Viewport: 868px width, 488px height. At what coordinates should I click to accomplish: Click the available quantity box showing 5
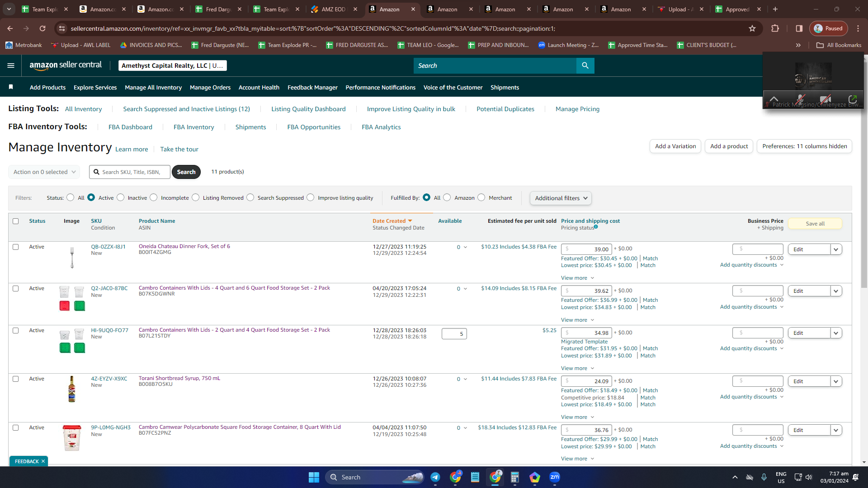point(454,334)
